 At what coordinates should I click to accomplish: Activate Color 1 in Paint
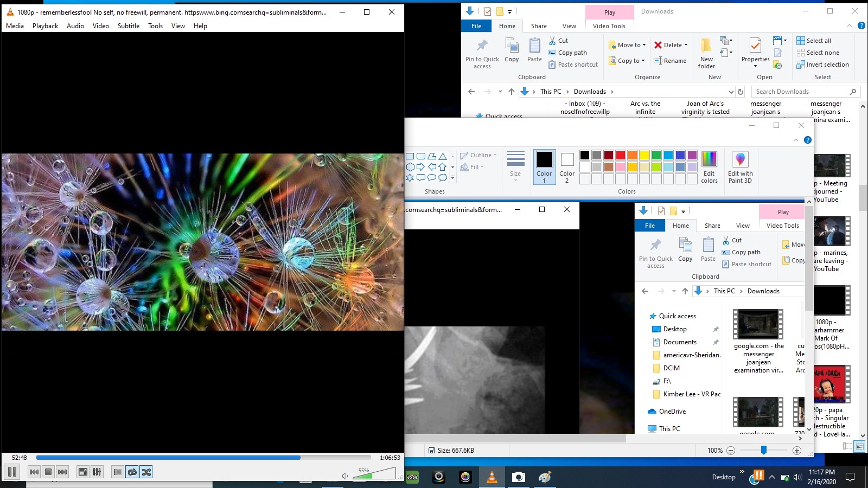point(544,167)
